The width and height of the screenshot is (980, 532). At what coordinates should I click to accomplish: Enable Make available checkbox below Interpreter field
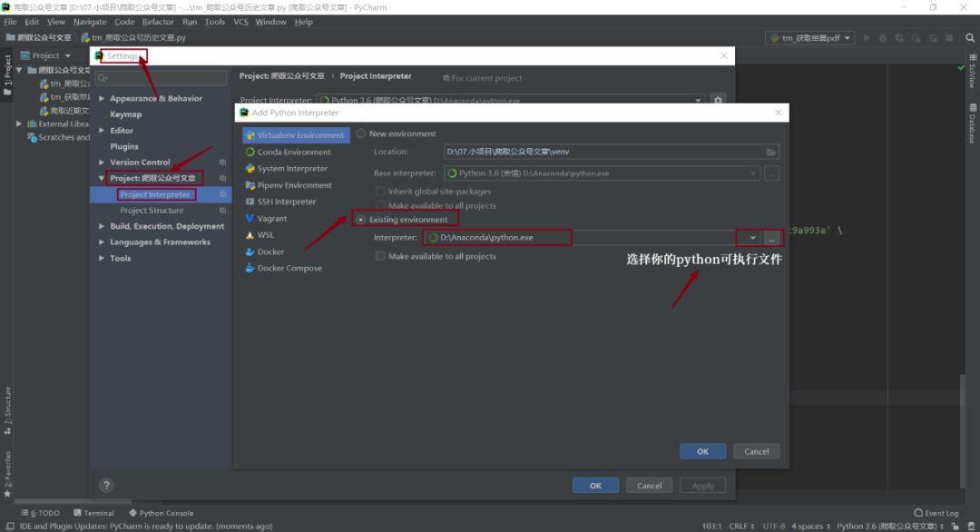point(380,256)
